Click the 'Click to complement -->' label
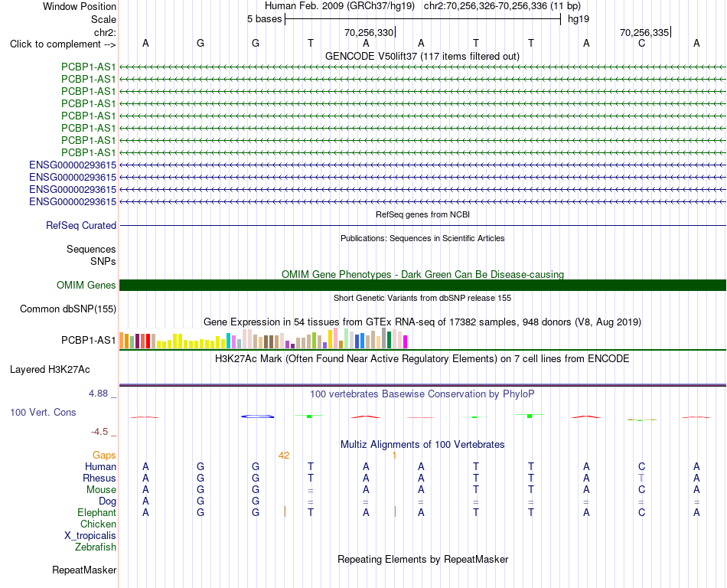 click(63, 44)
